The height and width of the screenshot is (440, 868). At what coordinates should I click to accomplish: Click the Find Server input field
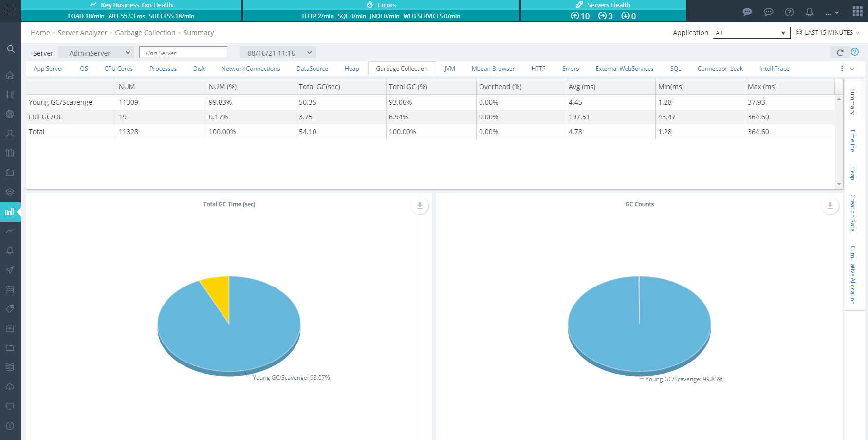(183, 53)
